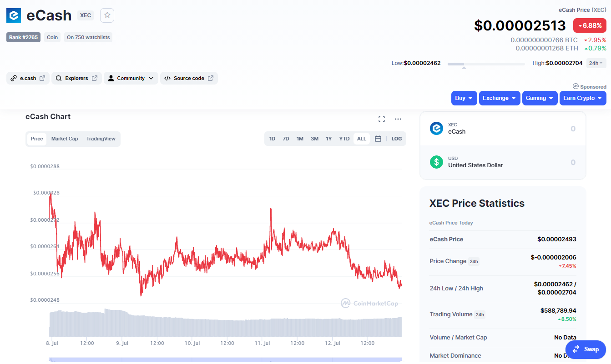Open the Gaming dropdown menu
Image resolution: width=611 pixels, height=364 pixels.
(540, 98)
